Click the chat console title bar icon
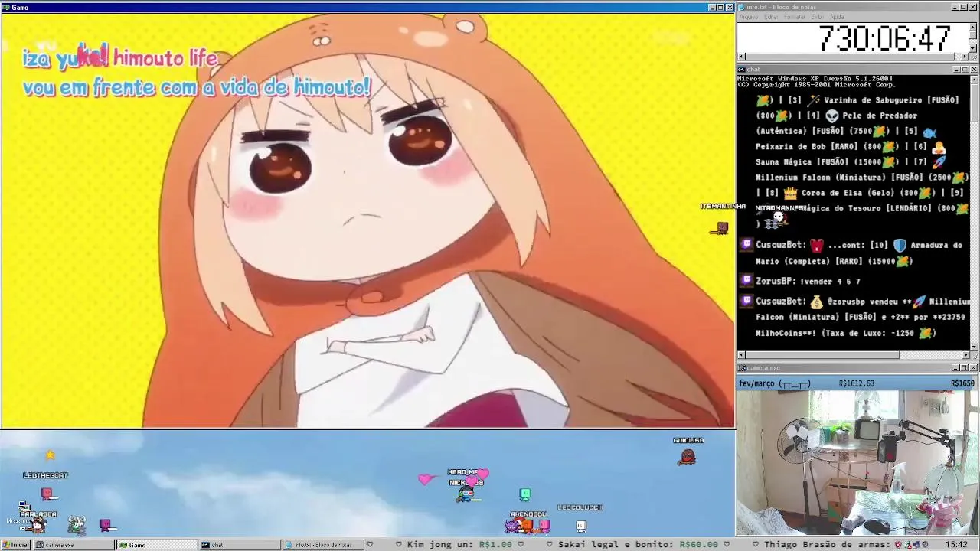The height and width of the screenshot is (551, 980). [742, 70]
